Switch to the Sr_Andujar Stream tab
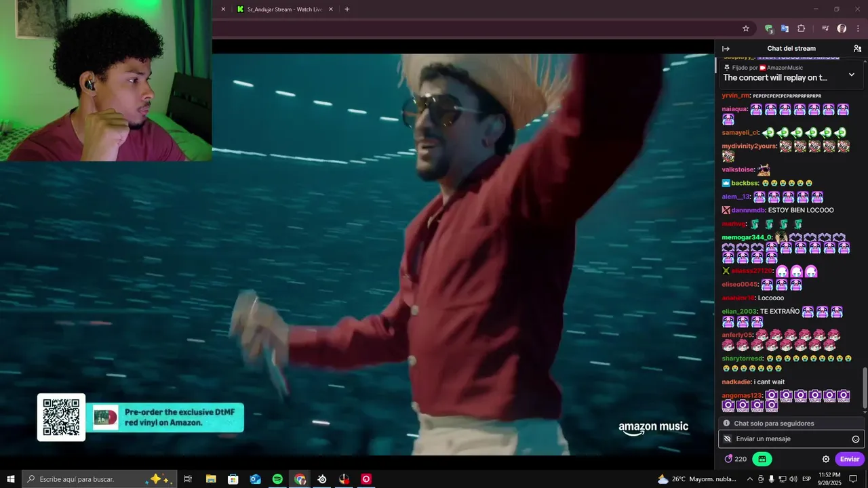This screenshot has width=868, height=488. [284, 9]
